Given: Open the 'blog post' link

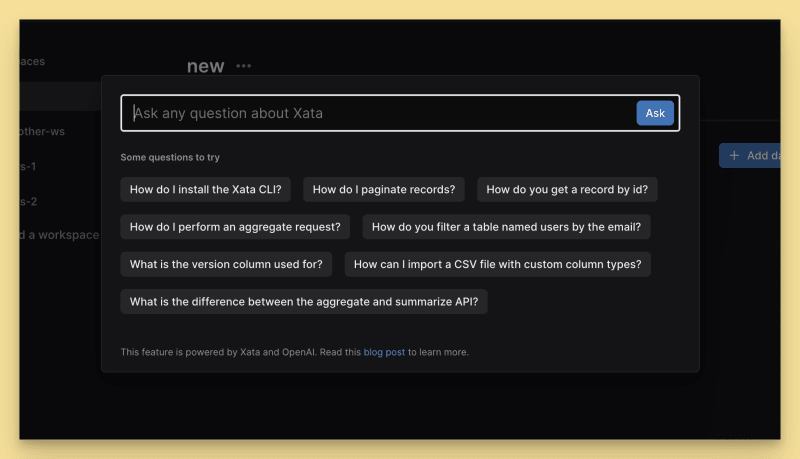Looking at the screenshot, I should coord(384,352).
